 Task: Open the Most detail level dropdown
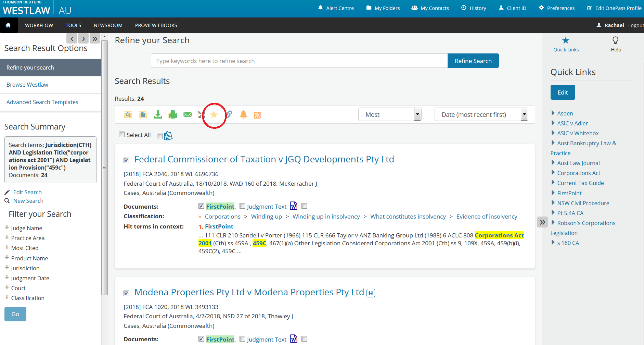click(390, 114)
